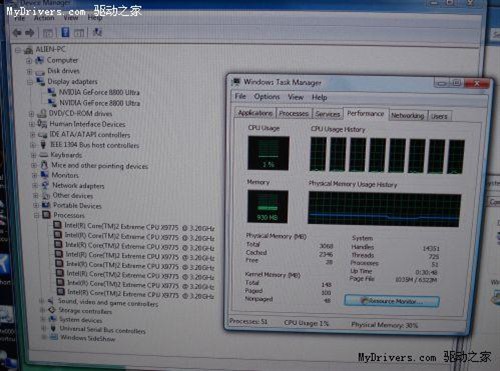
Task: Collapse the ALIEN-PC root node
Action: point(18,50)
